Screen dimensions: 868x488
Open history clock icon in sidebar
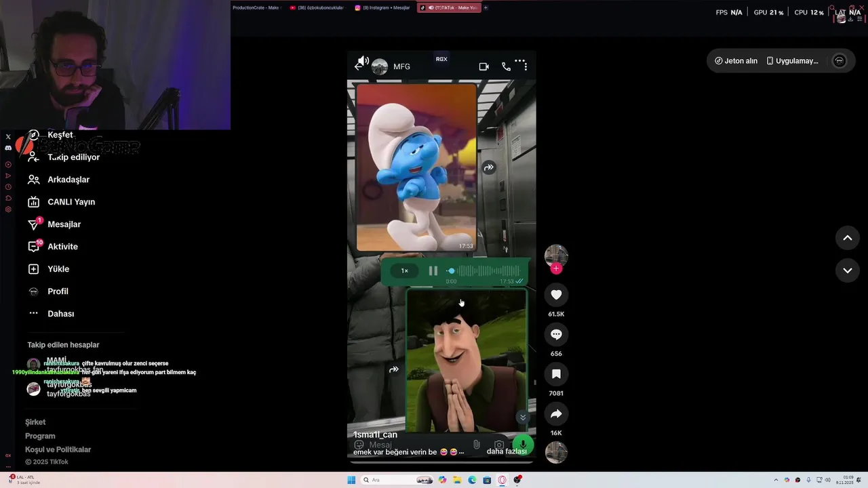pyautogui.click(x=8, y=187)
